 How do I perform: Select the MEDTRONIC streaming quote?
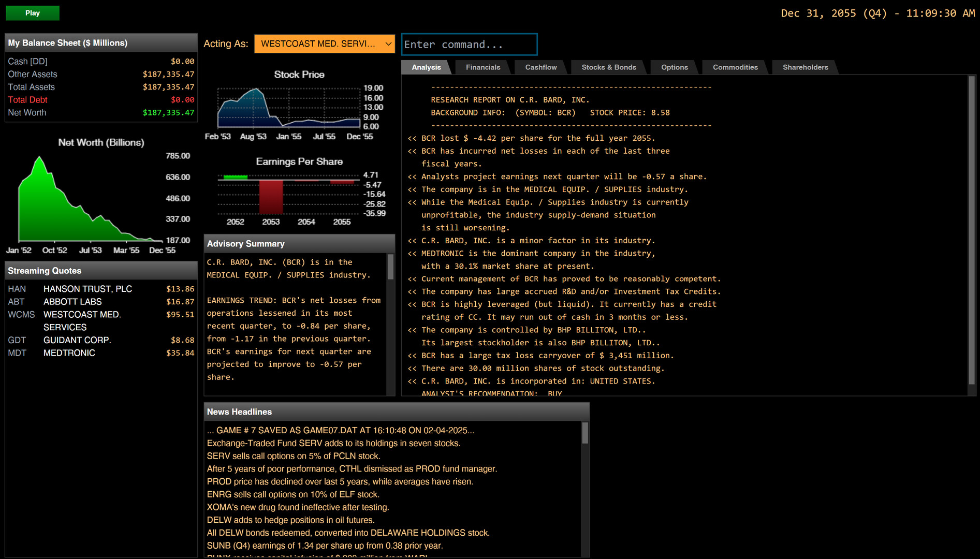(x=101, y=353)
